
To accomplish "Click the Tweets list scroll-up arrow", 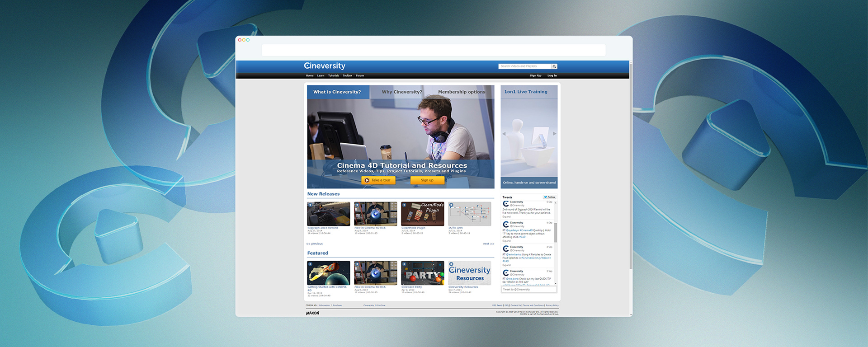I will 556,203.
